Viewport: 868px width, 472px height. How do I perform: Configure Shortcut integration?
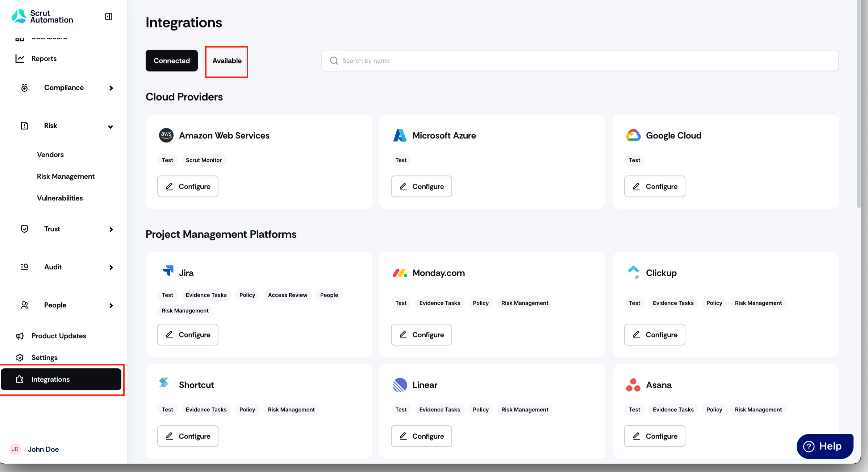point(188,436)
